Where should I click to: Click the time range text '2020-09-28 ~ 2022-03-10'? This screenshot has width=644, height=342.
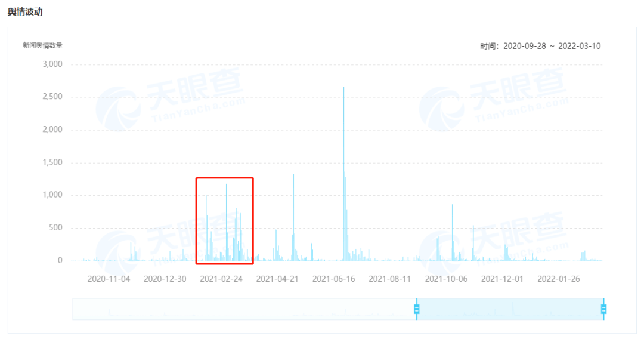click(x=552, y=46)
